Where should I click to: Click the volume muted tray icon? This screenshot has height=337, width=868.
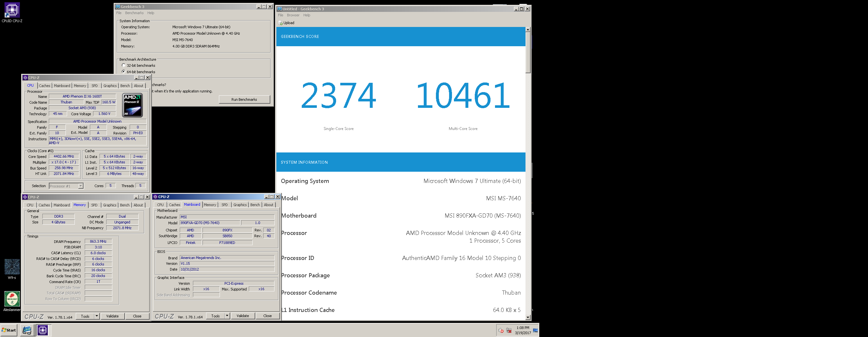pos(501,330)
